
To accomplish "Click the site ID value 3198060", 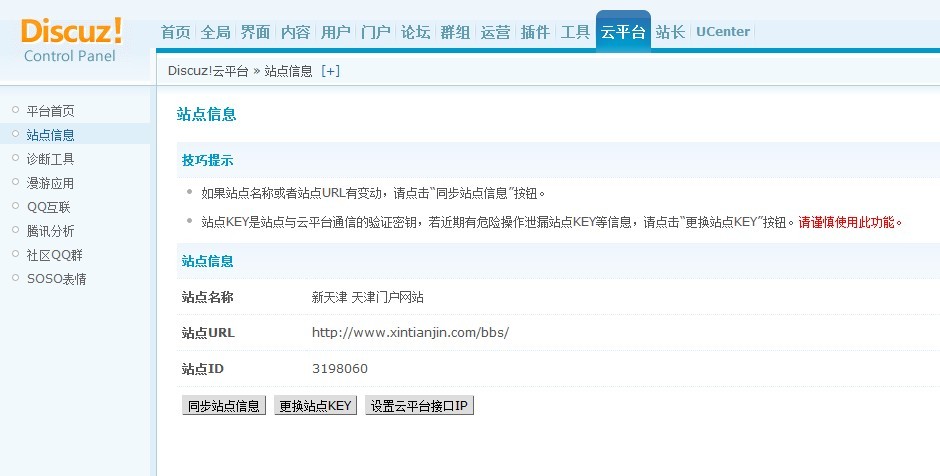I will tap(340, 369).
